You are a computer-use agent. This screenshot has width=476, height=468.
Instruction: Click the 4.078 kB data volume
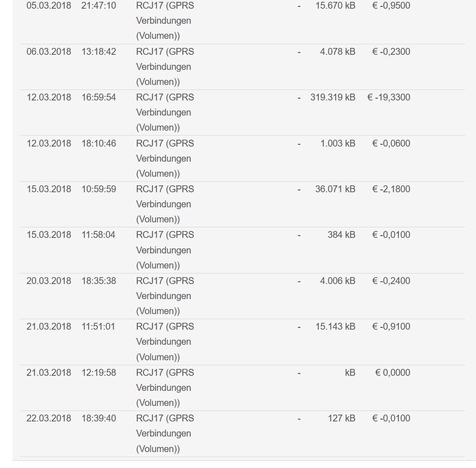338,52
